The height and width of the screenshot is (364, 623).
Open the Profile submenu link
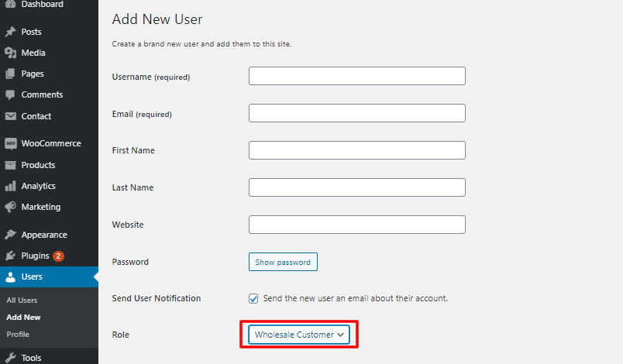(x=18, y=335)
